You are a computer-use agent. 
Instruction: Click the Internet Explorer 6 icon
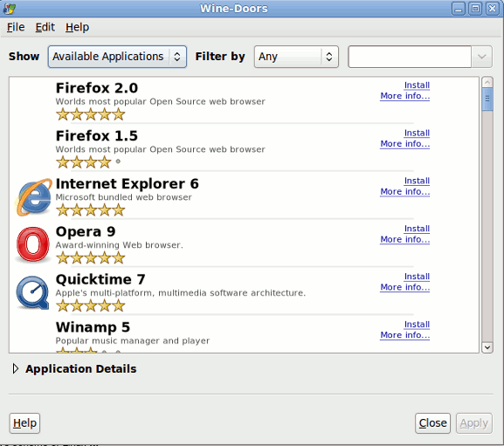coord(33,197)
